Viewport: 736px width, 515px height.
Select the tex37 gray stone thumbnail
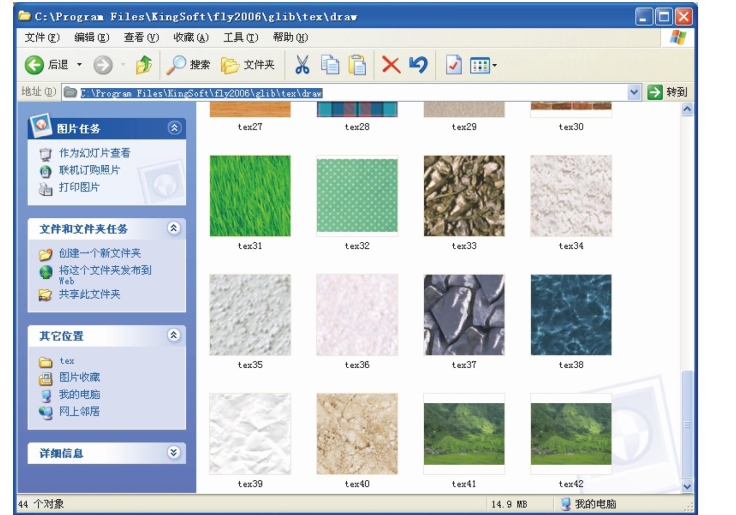[464, 315]
